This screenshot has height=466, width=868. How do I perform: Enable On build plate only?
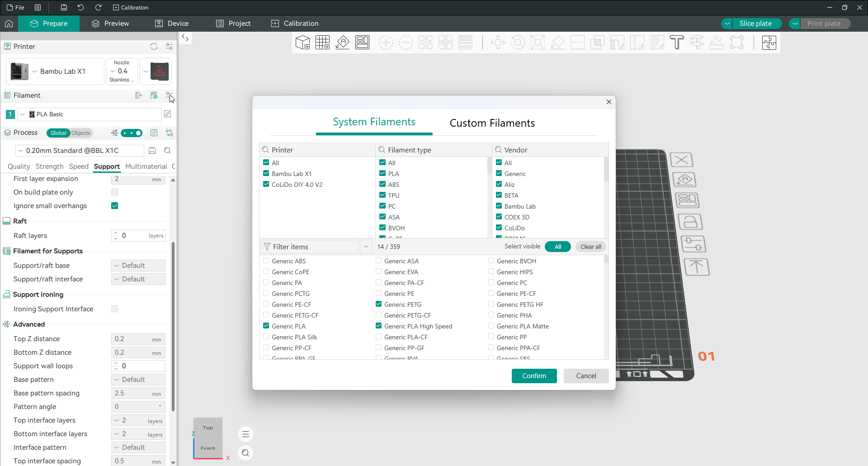[115, 192]
